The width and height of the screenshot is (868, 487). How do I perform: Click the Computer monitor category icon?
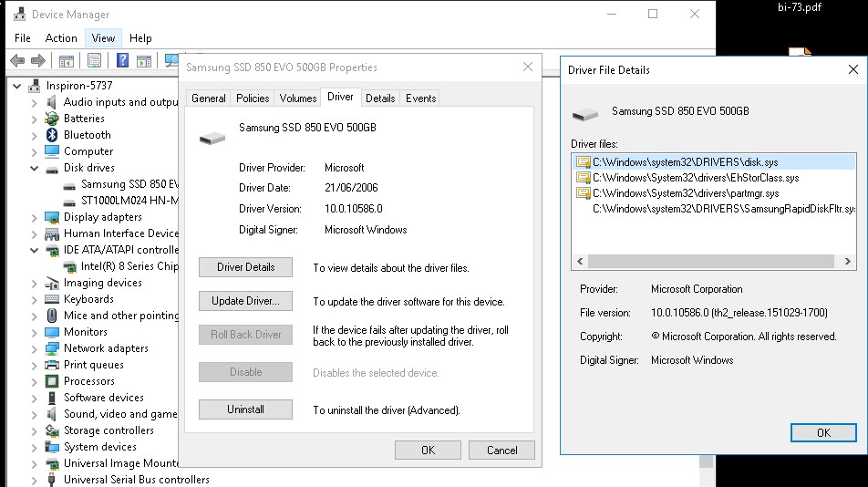(52, 151)
